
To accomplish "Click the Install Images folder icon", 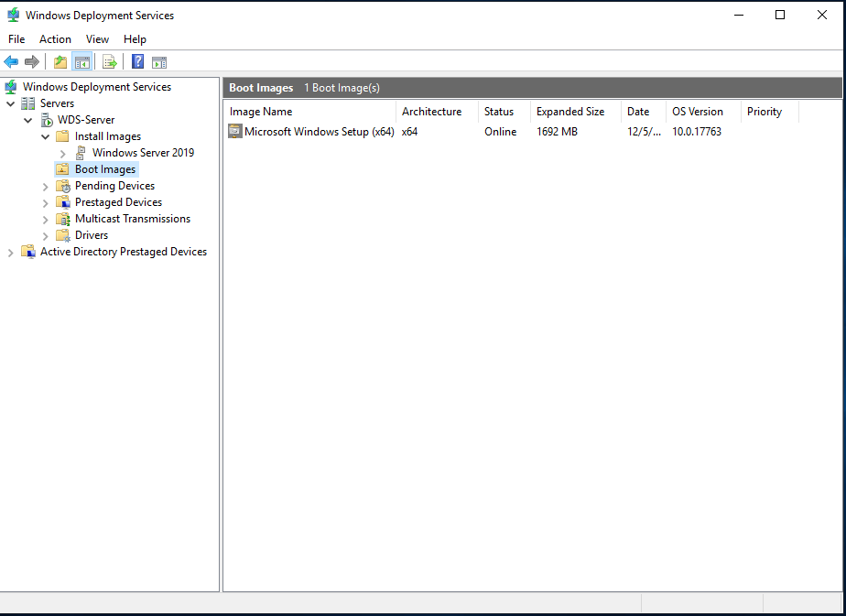I will [62, 136].
